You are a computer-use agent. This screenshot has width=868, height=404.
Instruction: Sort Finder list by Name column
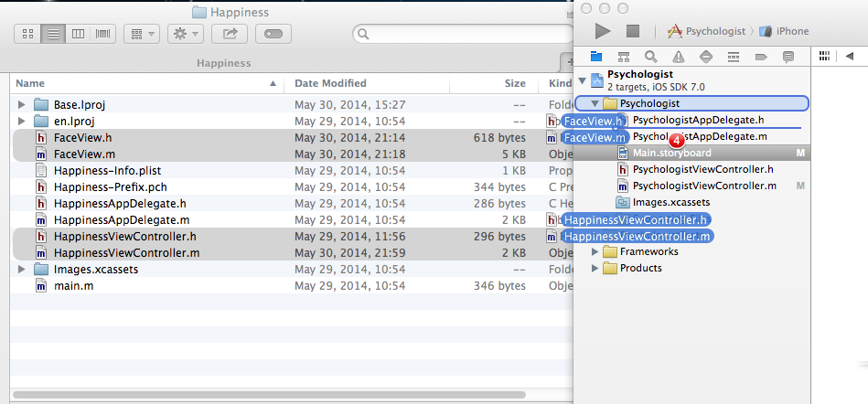tap(146, 83)
